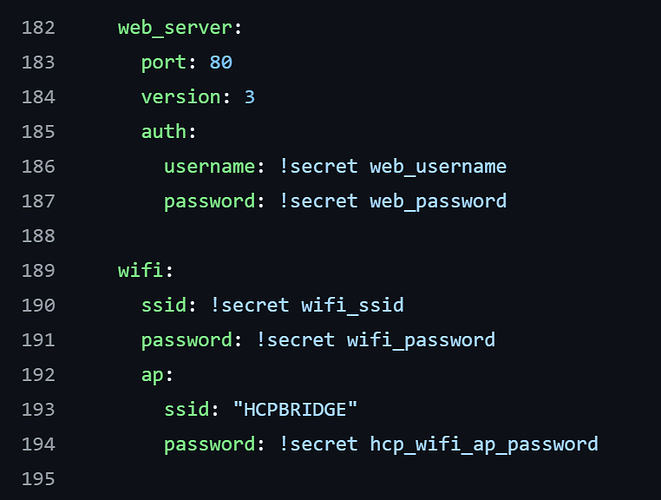Image resolution: width=661 pixels, height=500 pixels.
Task: Click the "HCPBRIDGE" string value
Action: point(295,409)
